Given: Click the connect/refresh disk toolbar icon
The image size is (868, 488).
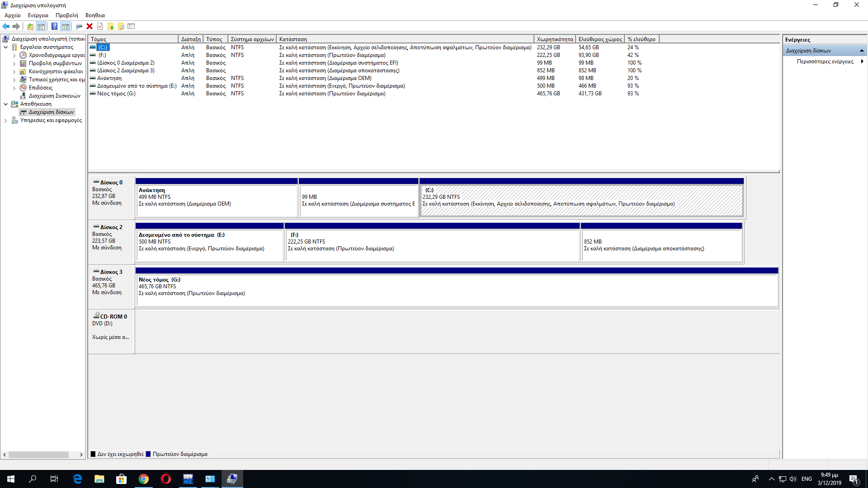Looking at the screenshot, I should pos(79,26).
